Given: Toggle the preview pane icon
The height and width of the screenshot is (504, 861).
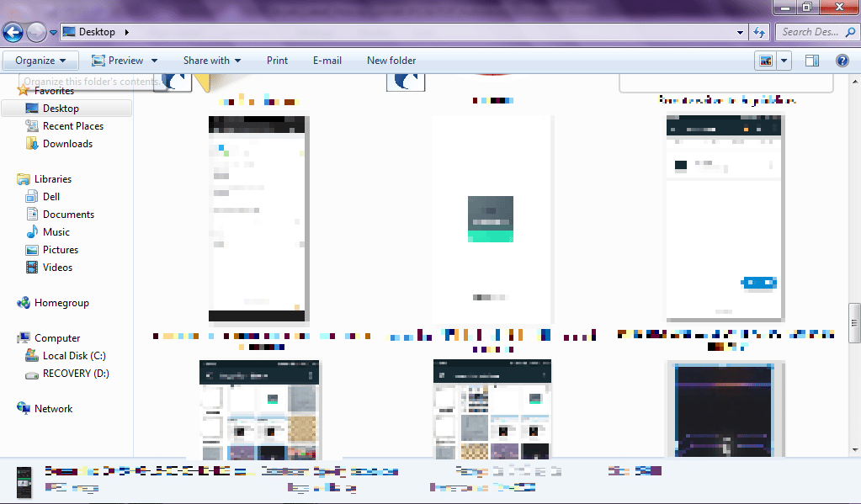Looking at the screenshot, I should 812,61.
